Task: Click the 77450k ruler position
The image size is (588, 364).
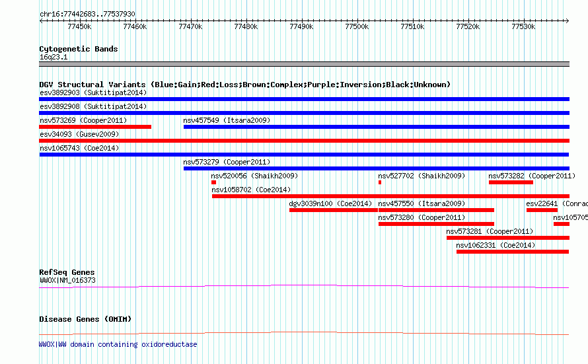Action: coord(79,26)
